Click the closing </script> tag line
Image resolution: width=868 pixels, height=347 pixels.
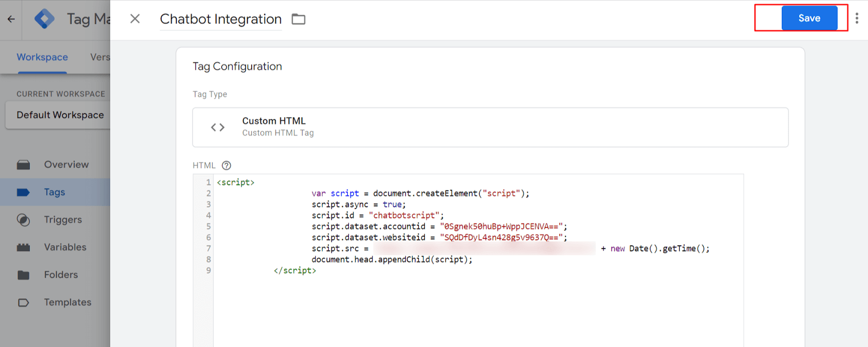click(x=295, y=271)
